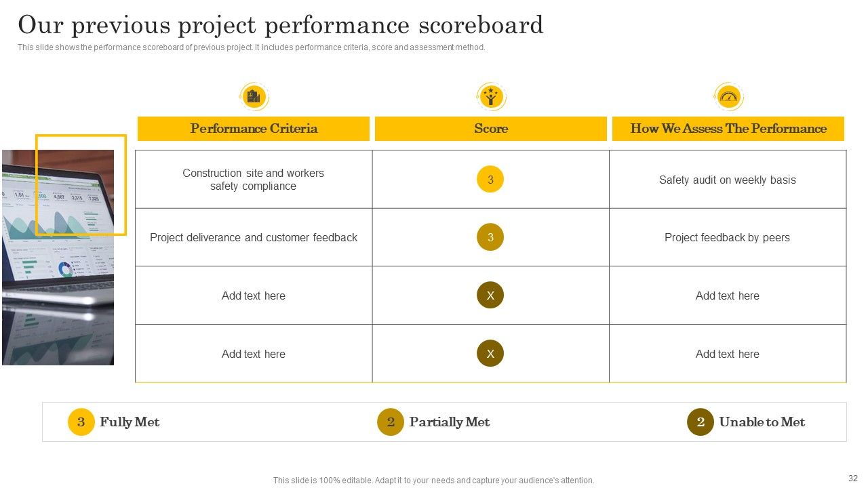Image resolution: width=868 pixels, height=488 pixels.
Task: Select the first X score circle
Action: click(x=490, y=296)
